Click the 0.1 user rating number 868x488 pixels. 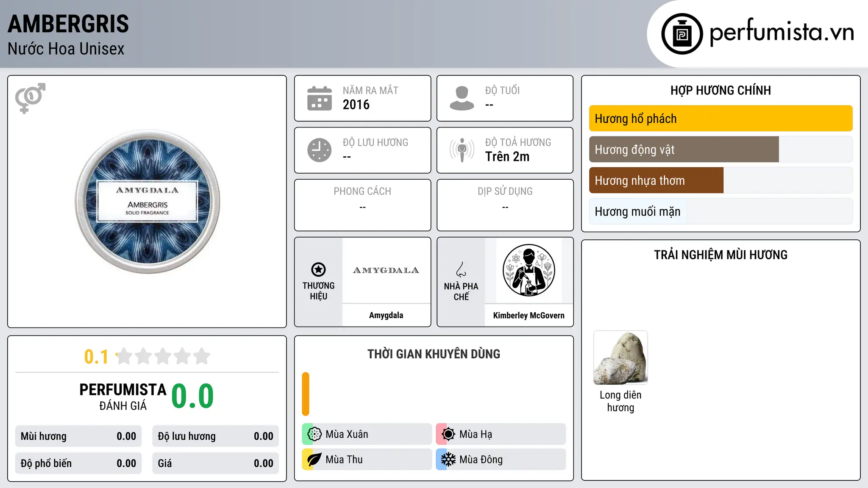click(96, 357)
